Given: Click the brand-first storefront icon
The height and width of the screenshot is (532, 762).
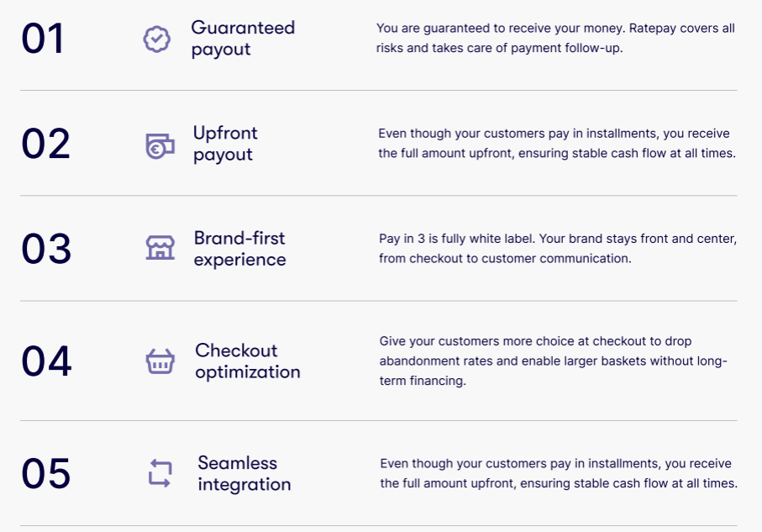Looking at the screenshot, I should coord(160,248).
